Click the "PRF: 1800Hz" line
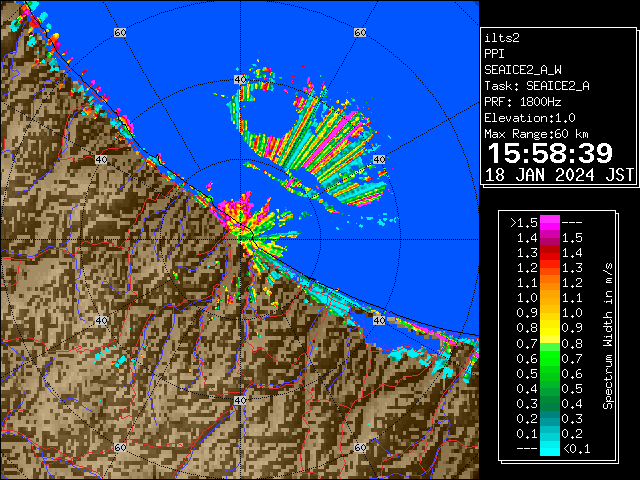Screen dimensions: 640x480 pos(523,102)
